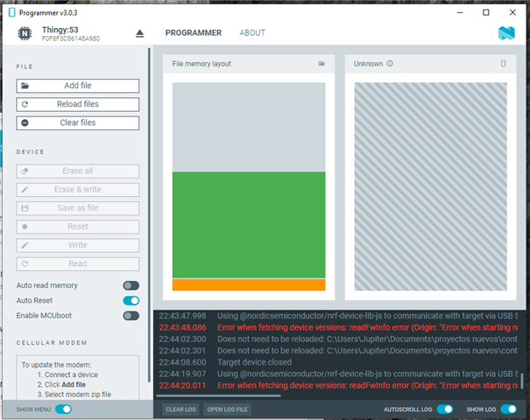Click Reload files button
Viewport: 530px width, 420px height.
[x=77, y=104]
